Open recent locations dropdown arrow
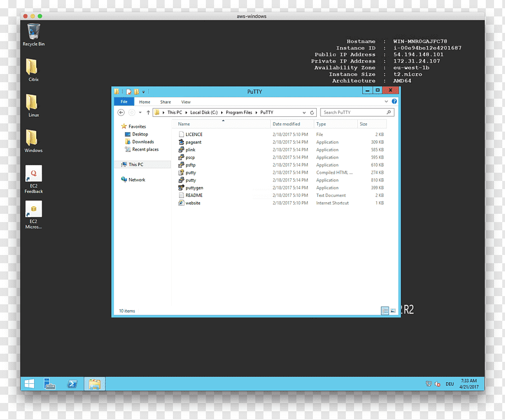 coord(140,112)
